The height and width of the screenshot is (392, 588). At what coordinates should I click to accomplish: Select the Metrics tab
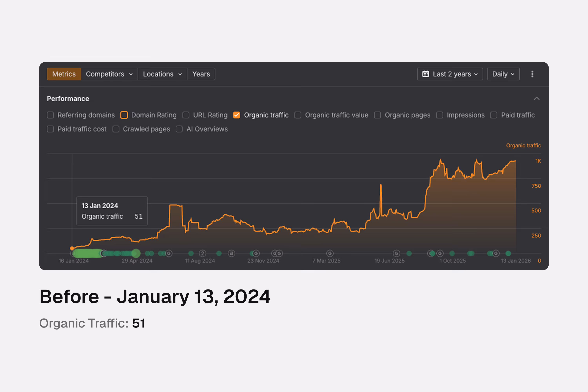tap(64, 74)
